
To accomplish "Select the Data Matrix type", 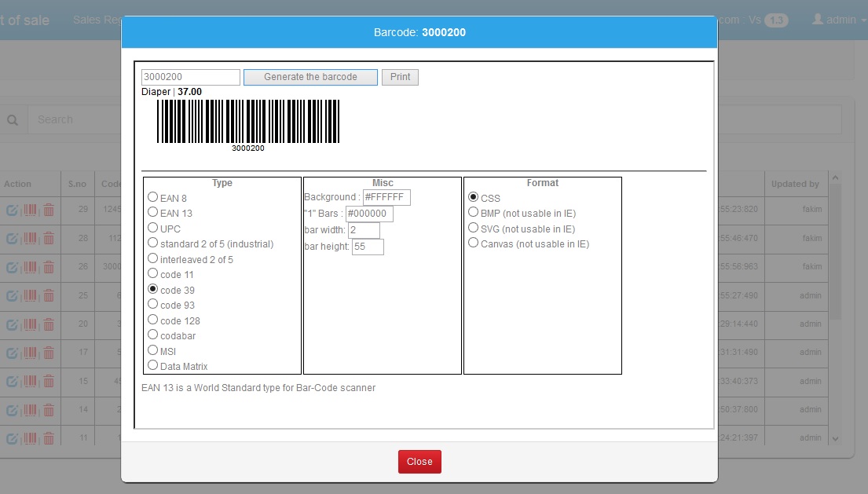I will pyautogui.click(x=153, y=365).
